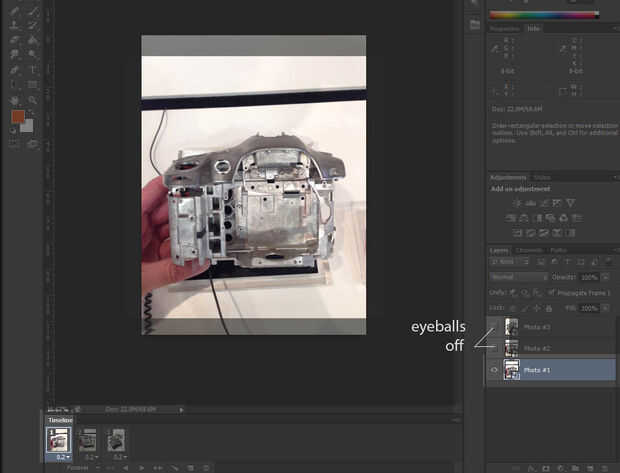This screenshot has width=620, height=473.
Task: Toggle layer filtering switch on or off
Action: [609, 261]
